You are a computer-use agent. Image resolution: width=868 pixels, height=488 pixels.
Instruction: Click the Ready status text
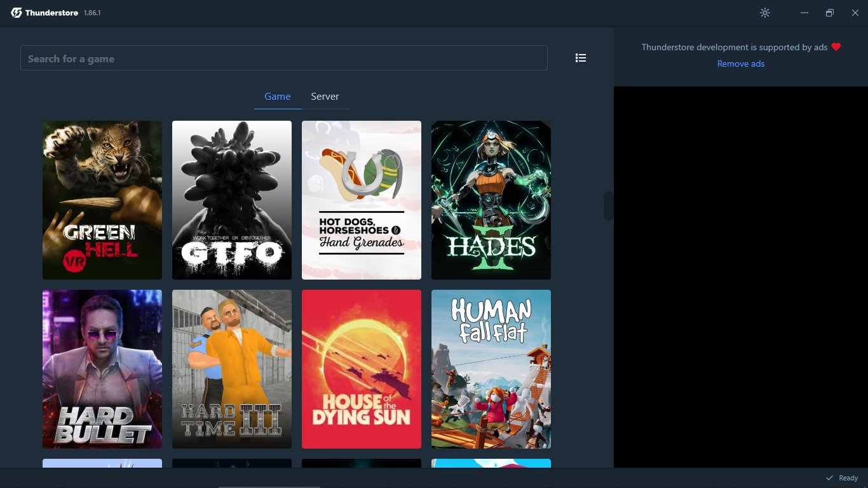pos(848,478)
